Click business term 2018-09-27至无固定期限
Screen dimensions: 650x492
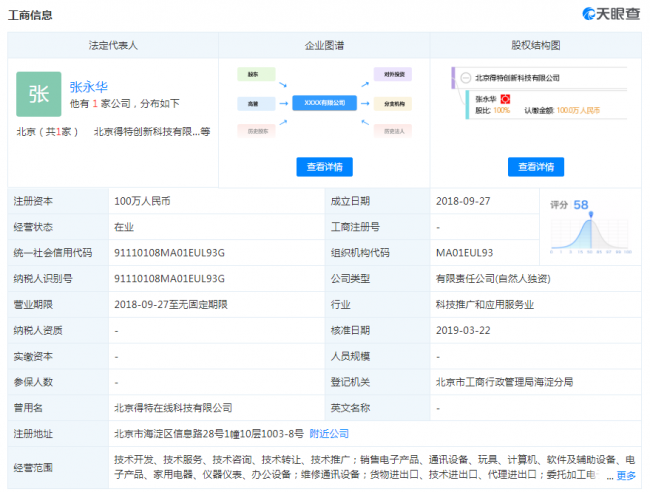pyautogui.click(x=171, y=304)
